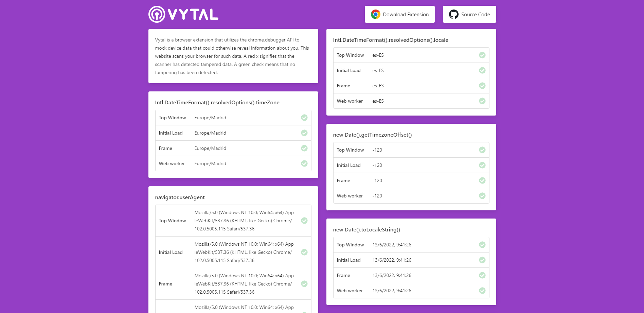The width and height of the screenshot is (644, 313).
Task: Click user agent string in Initial Load row
Action: [x=244, y=252]
